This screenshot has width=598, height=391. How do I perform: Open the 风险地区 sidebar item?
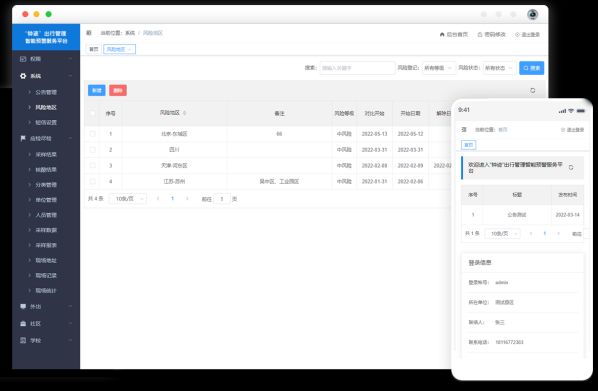tap(46, 107)
